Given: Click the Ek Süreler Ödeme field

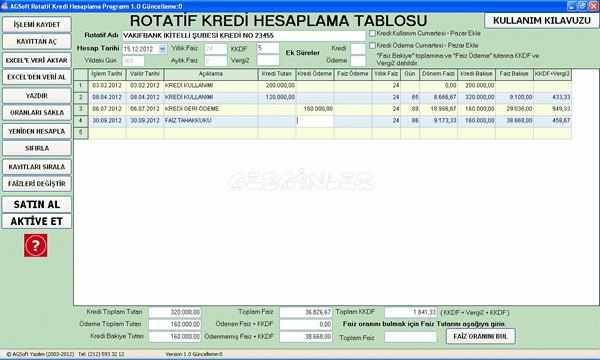Looking at the screenshot, I should 358,61.
